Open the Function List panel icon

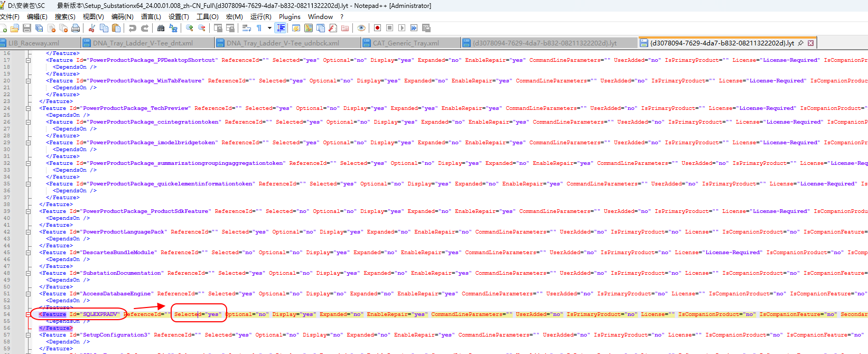click(333, 28)
